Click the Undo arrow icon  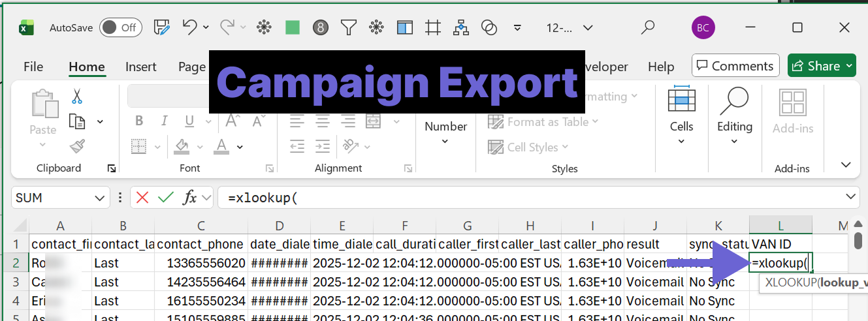(x=189, y=27)
